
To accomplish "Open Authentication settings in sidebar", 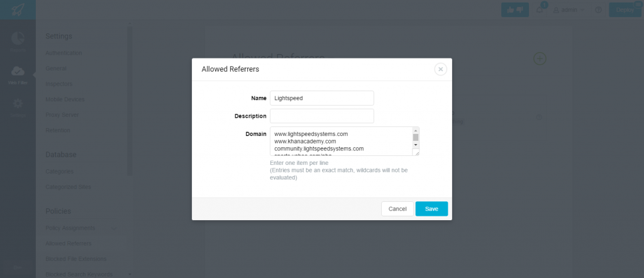I will point(64,53).
